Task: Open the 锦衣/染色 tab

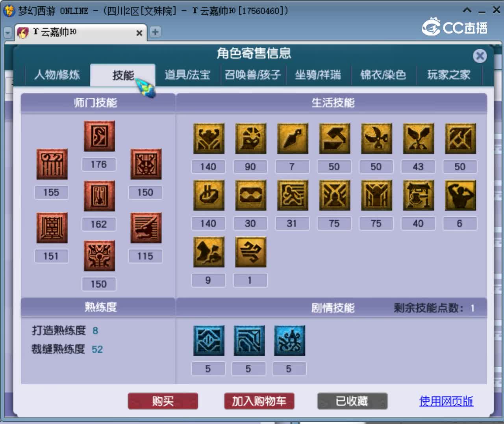Action: [x=383, y=75]
